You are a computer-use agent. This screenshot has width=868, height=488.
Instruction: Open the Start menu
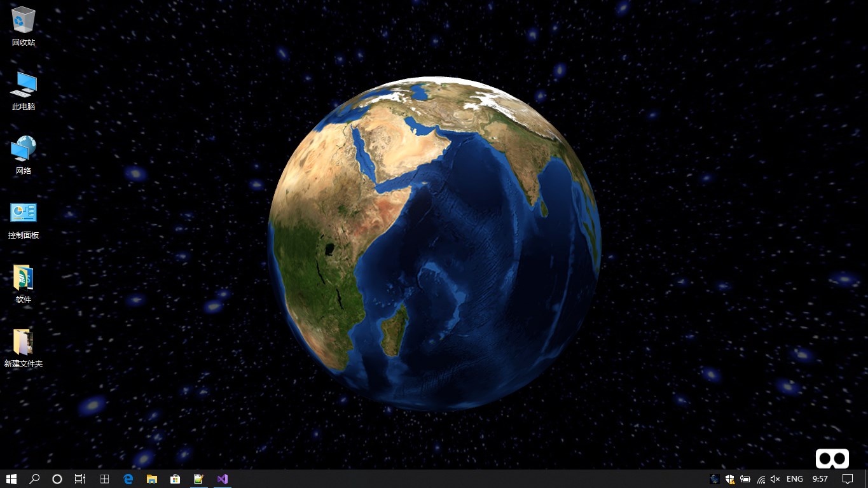coord(11,479)
